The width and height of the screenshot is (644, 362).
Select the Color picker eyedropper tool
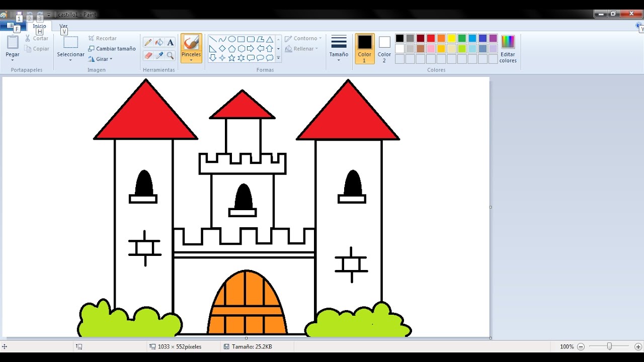(159, 54)
